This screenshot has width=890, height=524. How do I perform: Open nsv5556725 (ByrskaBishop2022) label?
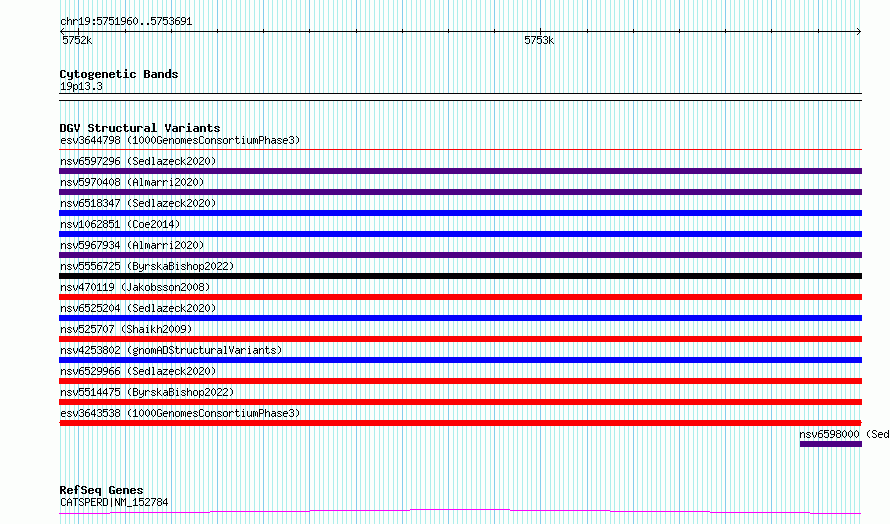click(x=147, y=266)
